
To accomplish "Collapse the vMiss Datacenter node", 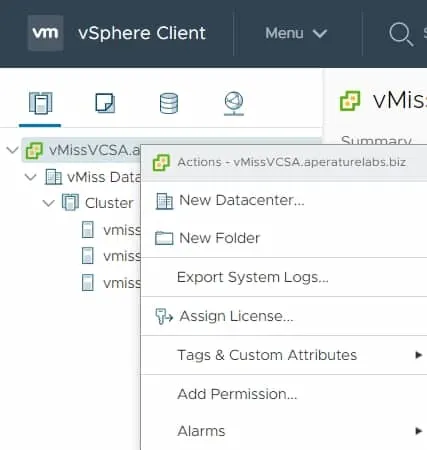I will point(31,177).
